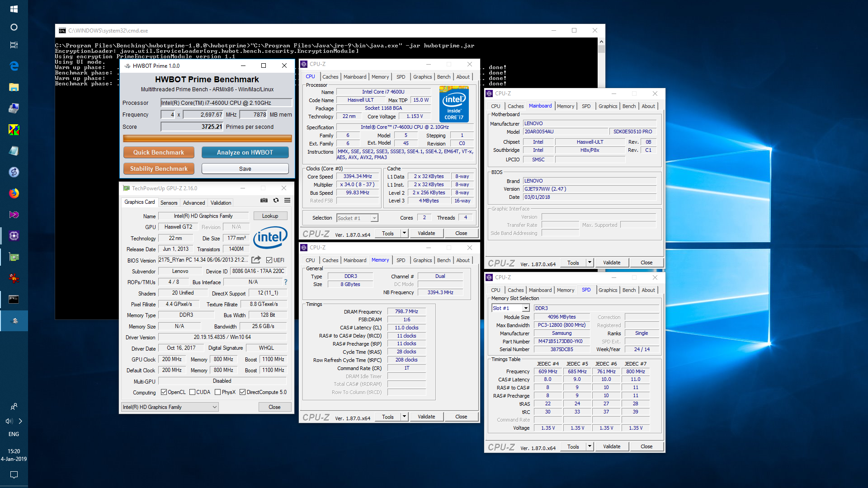
Task: Click the Bus Interface question mark
Action: point(285,282)
